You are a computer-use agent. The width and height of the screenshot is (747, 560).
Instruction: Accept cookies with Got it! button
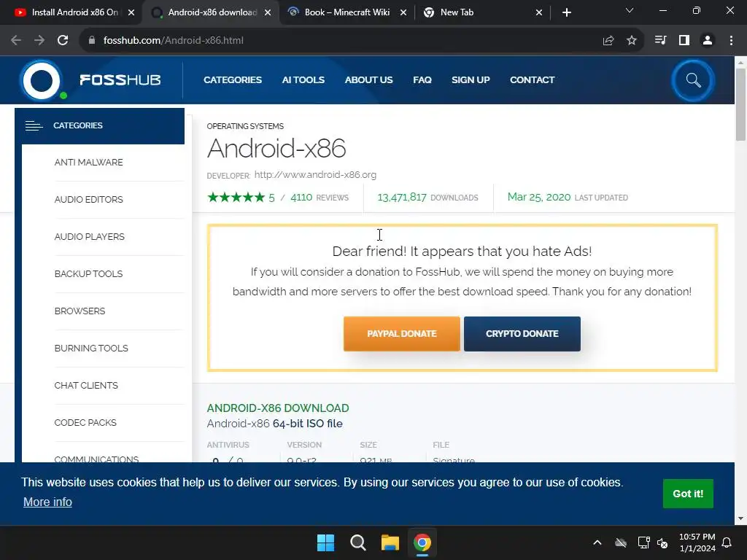688,494
